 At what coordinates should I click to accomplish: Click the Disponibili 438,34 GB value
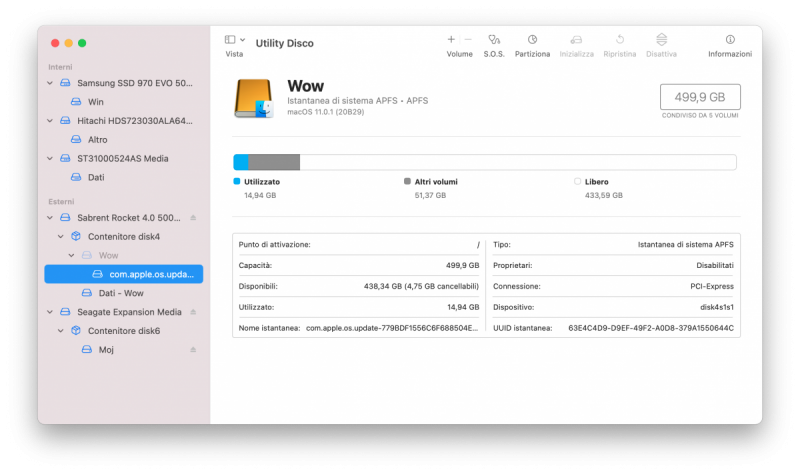pyautogui.click(x=421, y=286)
